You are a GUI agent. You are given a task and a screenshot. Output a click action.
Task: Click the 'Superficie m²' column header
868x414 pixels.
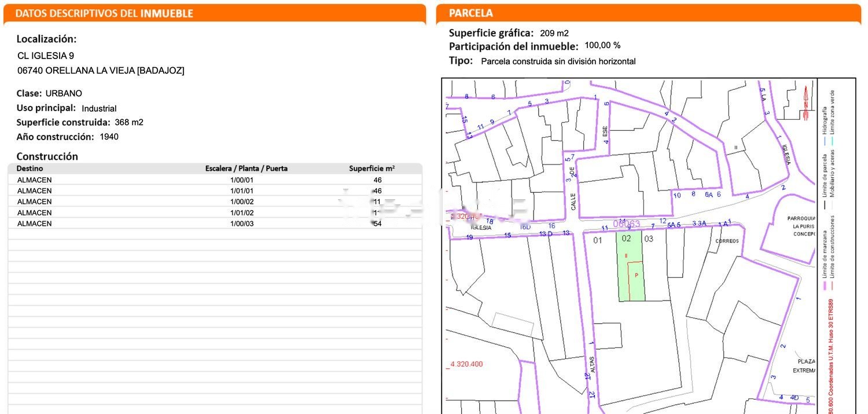(x=372, y=168)
